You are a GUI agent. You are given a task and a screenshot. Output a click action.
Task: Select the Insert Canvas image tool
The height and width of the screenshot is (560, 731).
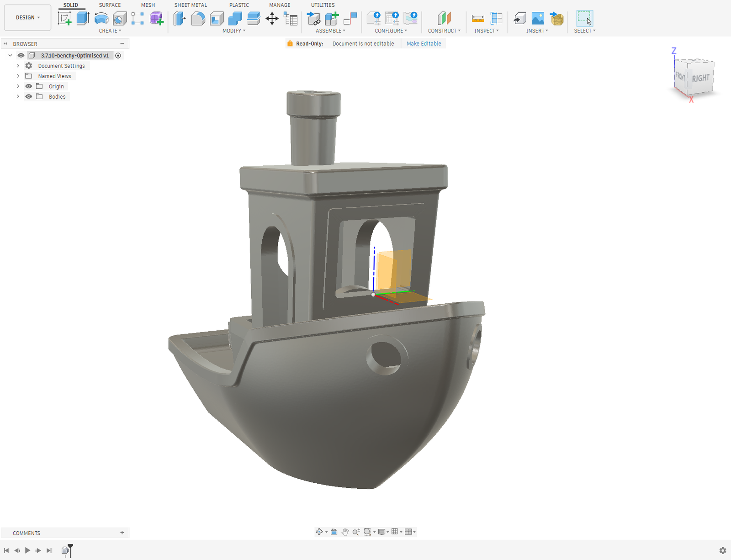pyautogui.click(x=538, y=18)
